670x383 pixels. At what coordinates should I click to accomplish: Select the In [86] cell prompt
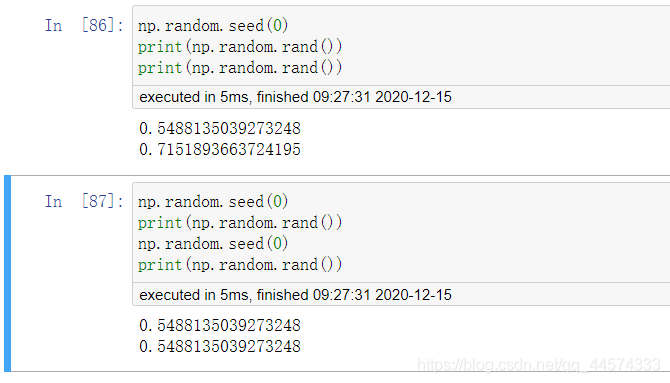(x=84, y=25)
